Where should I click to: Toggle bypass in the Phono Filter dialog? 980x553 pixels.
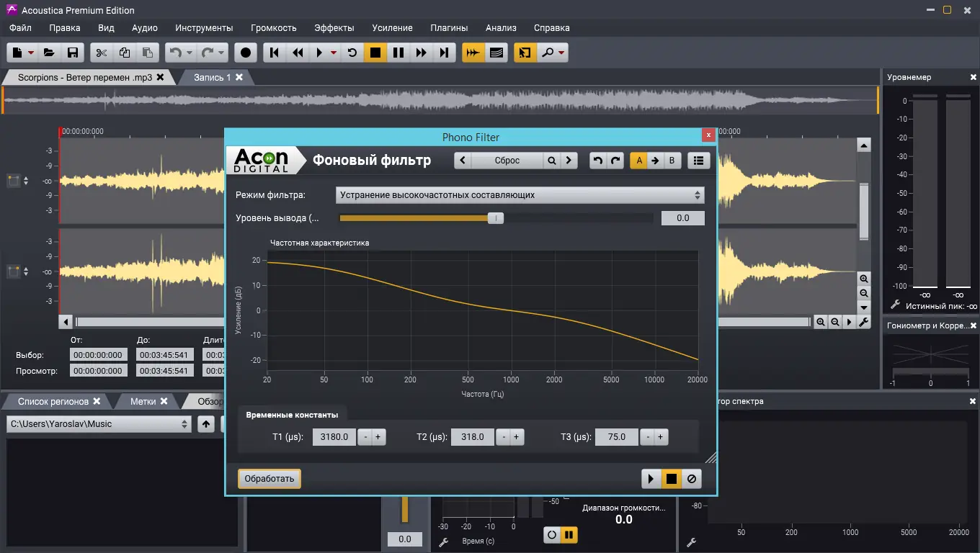(x=692, y=479)
